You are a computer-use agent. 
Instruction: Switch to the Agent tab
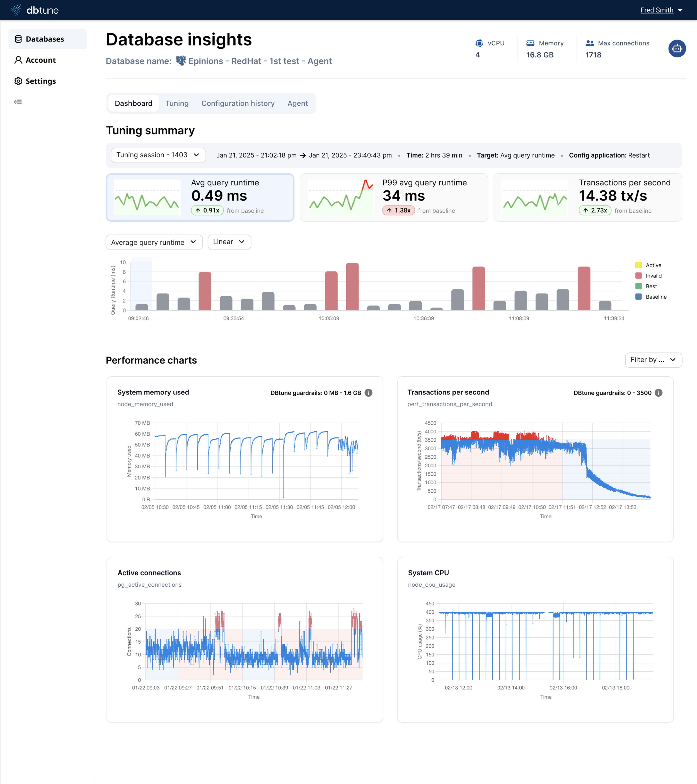(x=297, y=103)
